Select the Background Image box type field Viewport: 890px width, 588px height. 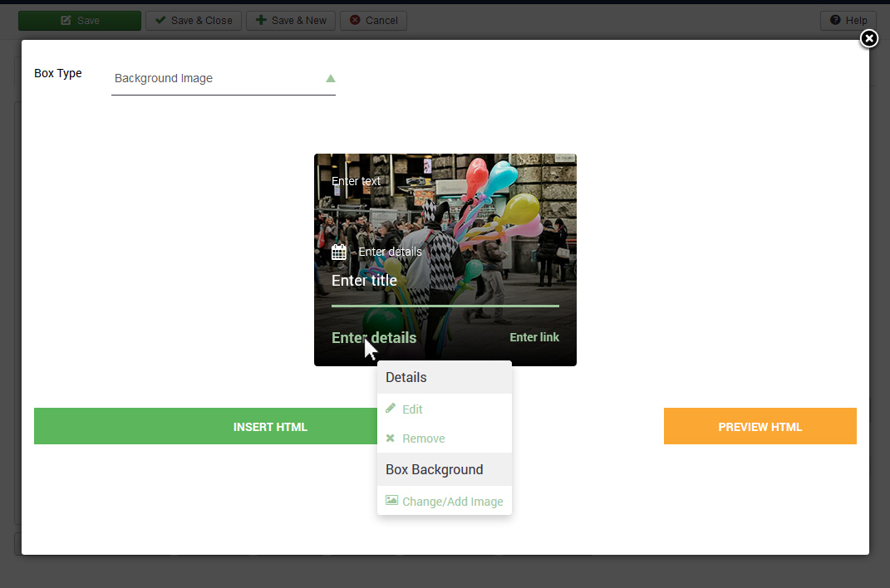(223, 78)
